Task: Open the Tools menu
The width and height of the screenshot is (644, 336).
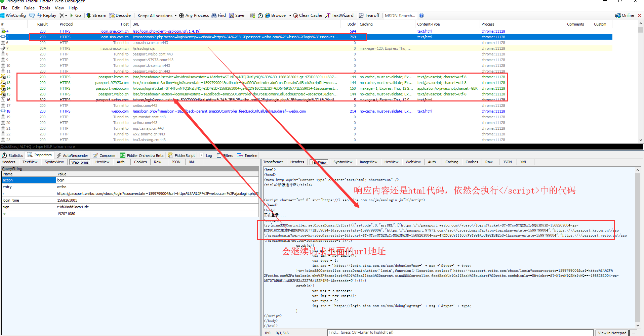Action: pyautogui.click(x=45, y=8)
